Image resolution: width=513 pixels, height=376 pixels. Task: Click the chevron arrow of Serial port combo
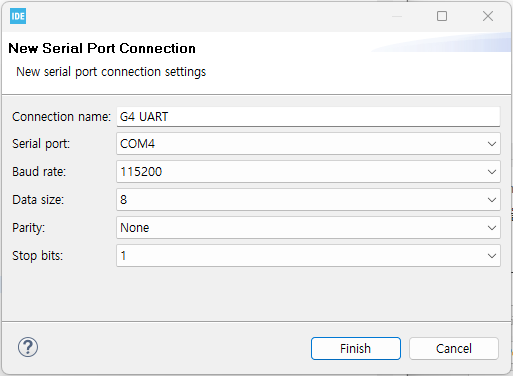492,144
